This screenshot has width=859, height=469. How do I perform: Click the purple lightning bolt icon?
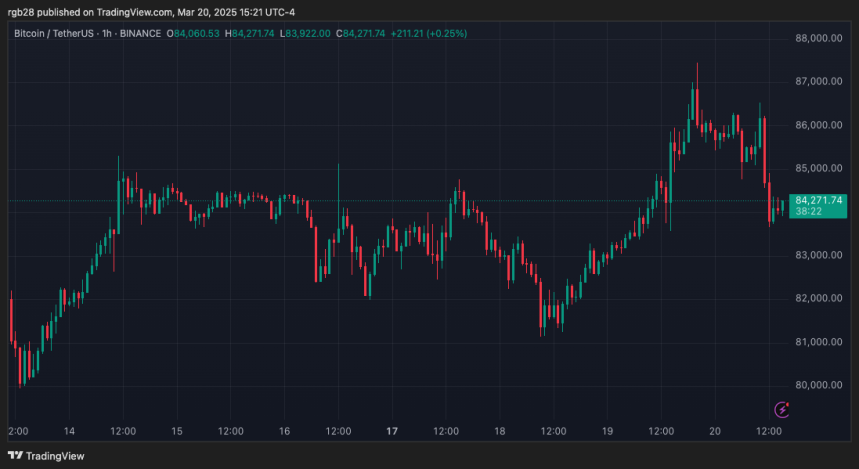click(784, 408)
